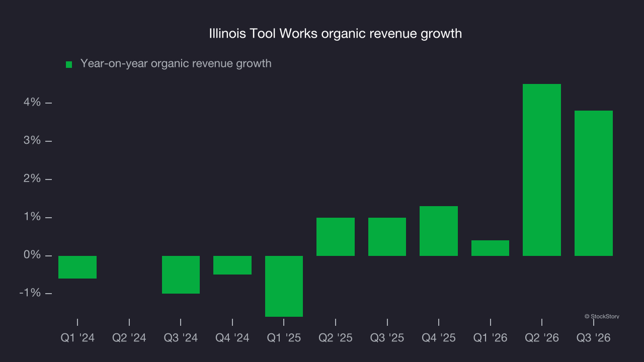This screenshot has height=362, width=644.
Task: Click the 1% y-axis label
Action: [x=32, y=217]
